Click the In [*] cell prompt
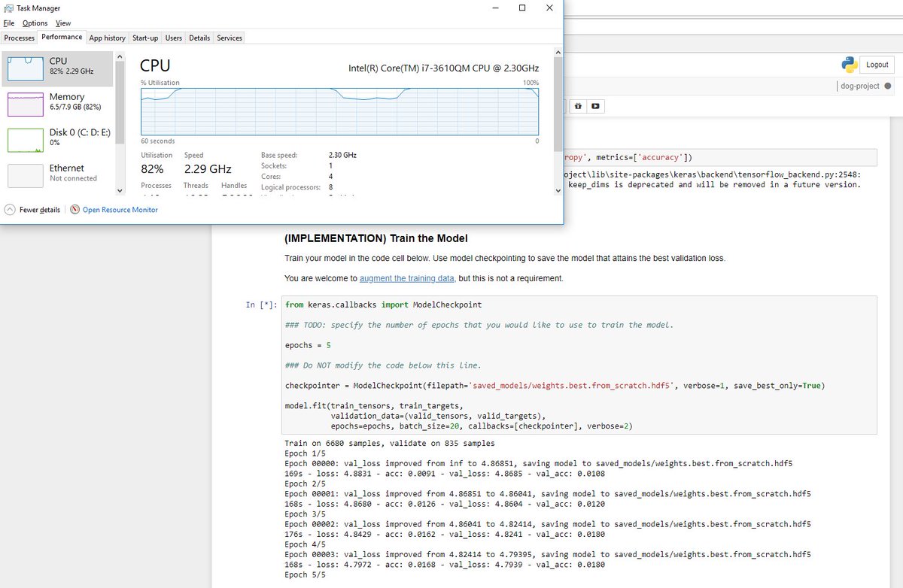This screenshot has width=903, height=588. click(x=262, y=305)
